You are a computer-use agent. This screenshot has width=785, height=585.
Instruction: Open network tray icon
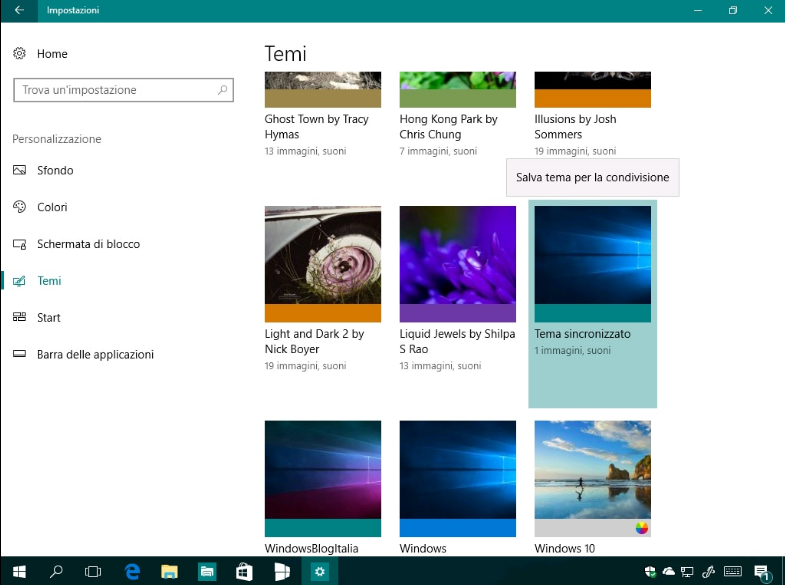coord(687,571)
